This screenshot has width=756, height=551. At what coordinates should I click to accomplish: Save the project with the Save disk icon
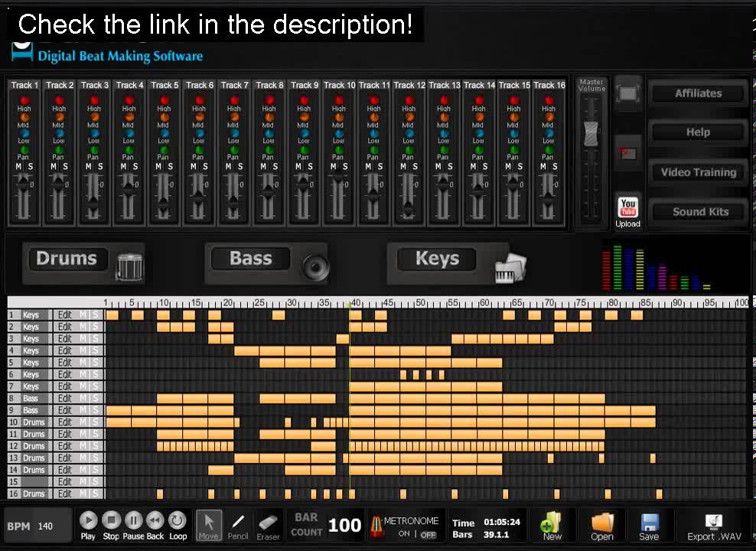(x=649, y=527)
